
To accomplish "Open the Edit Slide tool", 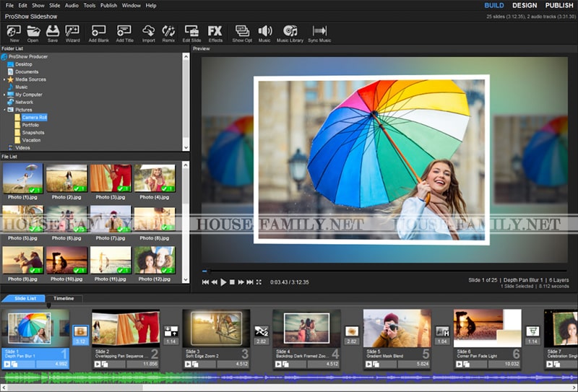I will click(x=191, y=33).
